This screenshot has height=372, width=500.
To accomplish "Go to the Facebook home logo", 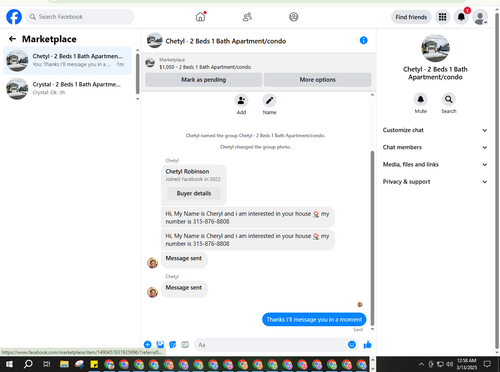I will tap(14, 17).
